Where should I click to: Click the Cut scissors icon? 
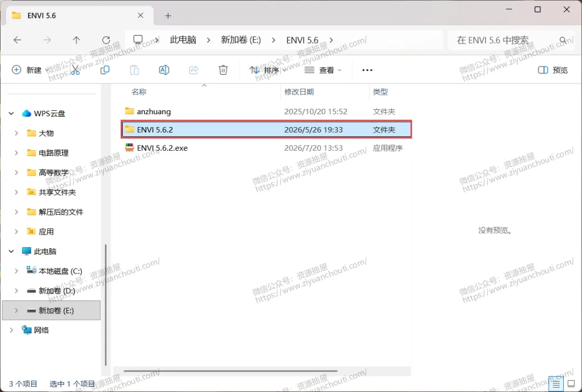(75, 69)
